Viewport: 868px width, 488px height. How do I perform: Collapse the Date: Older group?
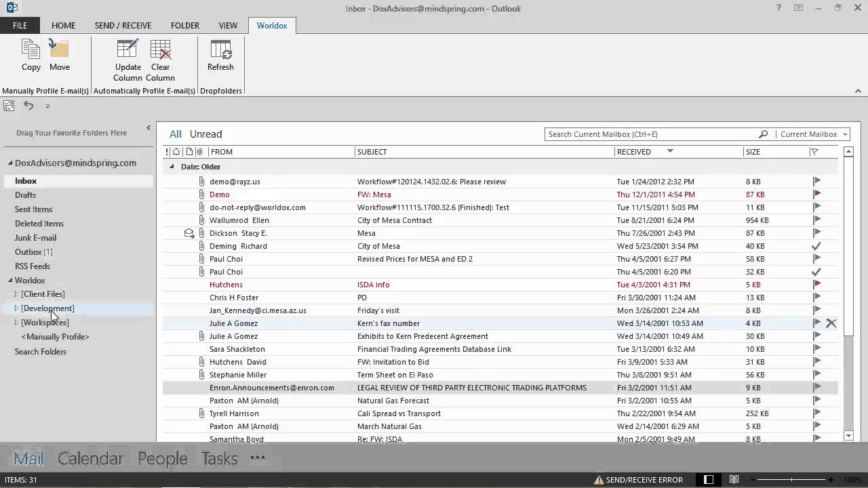pyautogui.click(x=172, y=166)
